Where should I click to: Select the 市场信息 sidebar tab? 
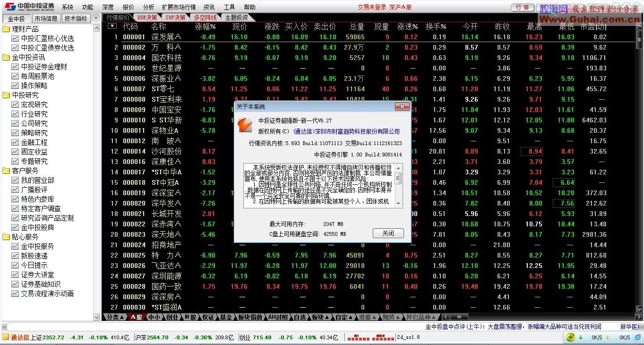pos(46,18)
